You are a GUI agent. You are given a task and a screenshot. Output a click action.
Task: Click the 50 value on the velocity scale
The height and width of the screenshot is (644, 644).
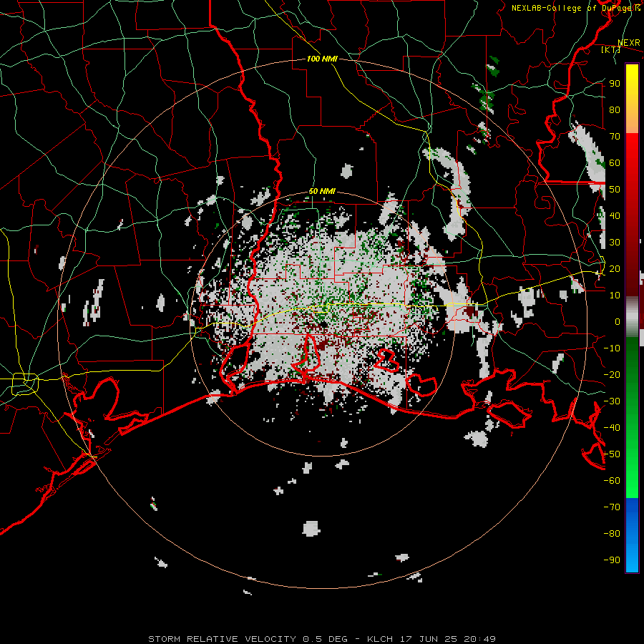(615, 190)
